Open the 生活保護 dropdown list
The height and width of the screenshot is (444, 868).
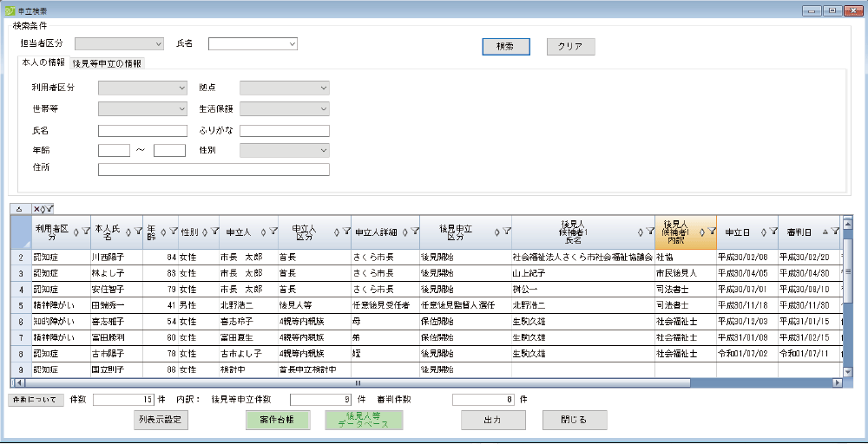click(x=285, y=108)
